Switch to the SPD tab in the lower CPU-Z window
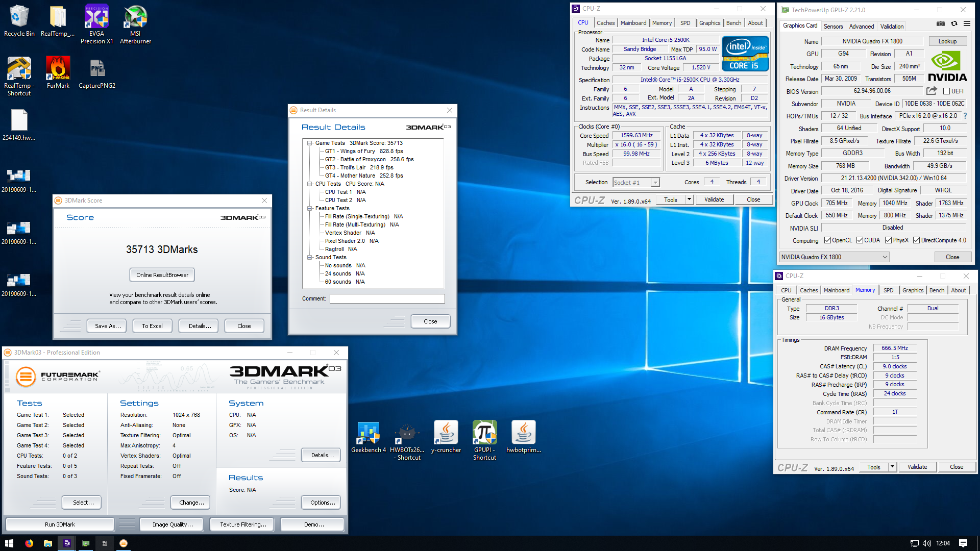This screenshot has width=980, height=551. pos(889,290)
